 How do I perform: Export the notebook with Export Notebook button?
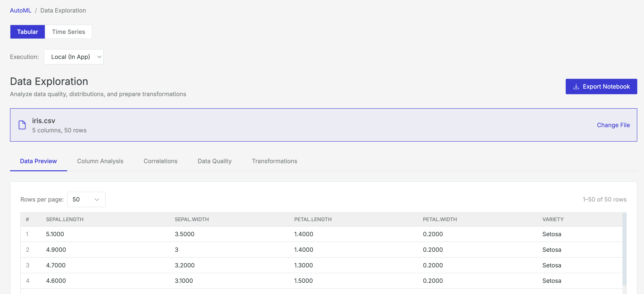pyautogui.click(x=601, y=87)
